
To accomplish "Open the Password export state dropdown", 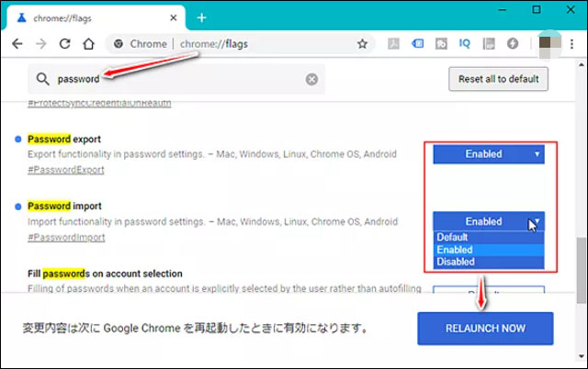I will tap(488, 154).
